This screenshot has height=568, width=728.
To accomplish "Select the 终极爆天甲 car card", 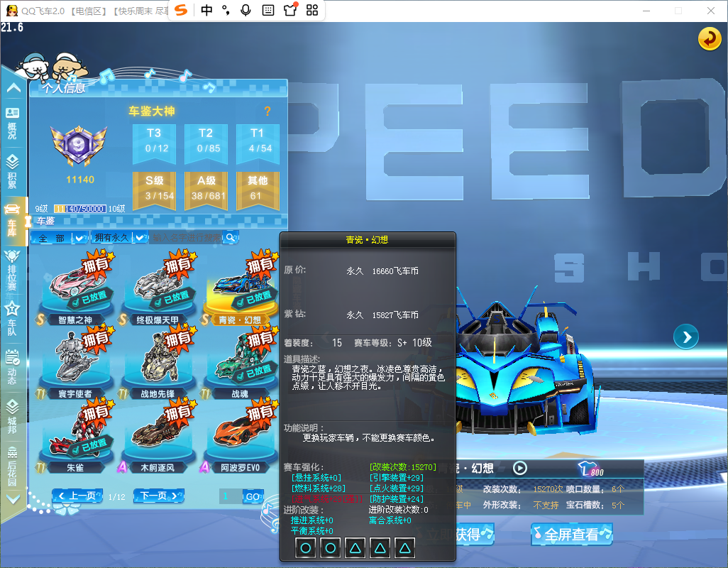I will tap(158, 289).
